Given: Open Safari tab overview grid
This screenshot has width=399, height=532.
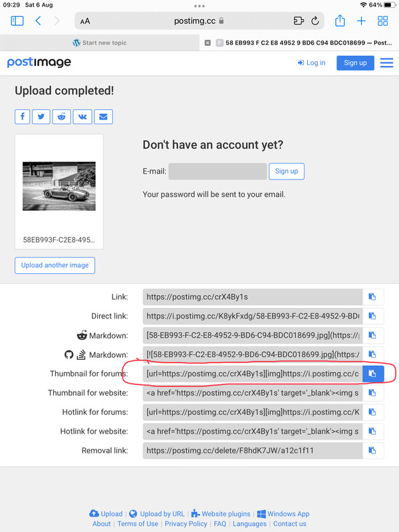Looking at the screenshot, I should [x=383, y=21].
